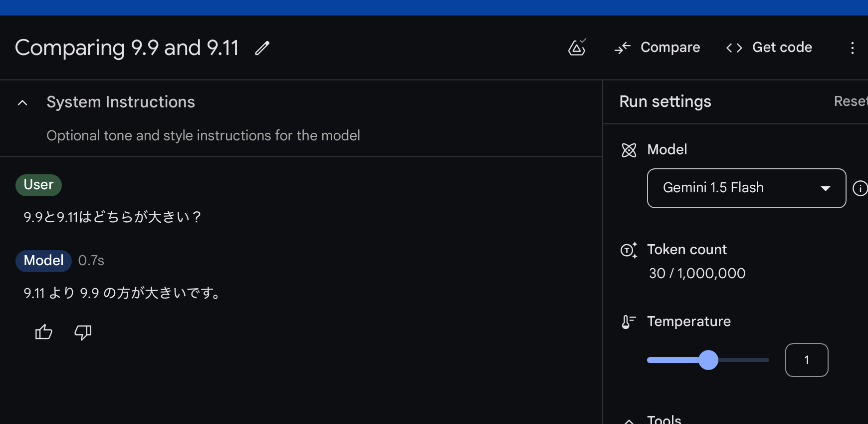Click the Compare button
Screen dimensions: 868x424
(x=657, y=47)
